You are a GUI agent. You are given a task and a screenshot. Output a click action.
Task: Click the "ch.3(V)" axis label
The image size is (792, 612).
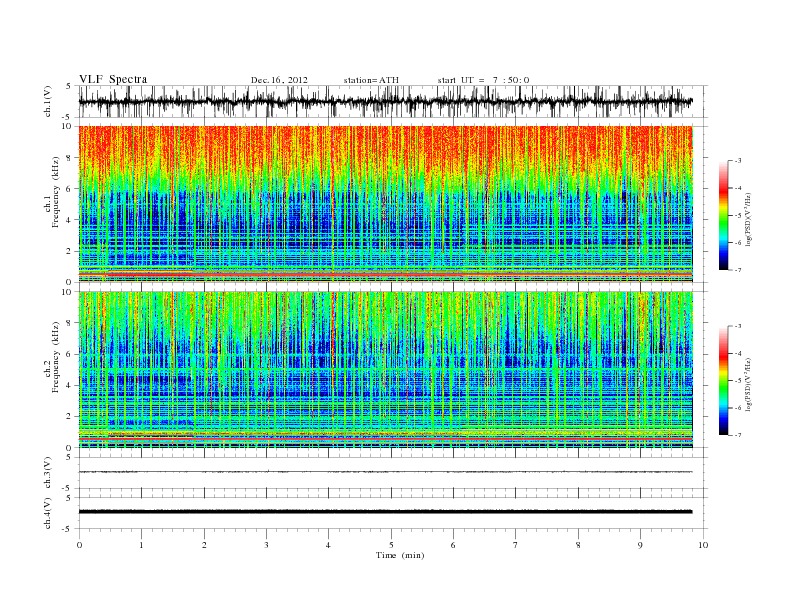point(48,473)
